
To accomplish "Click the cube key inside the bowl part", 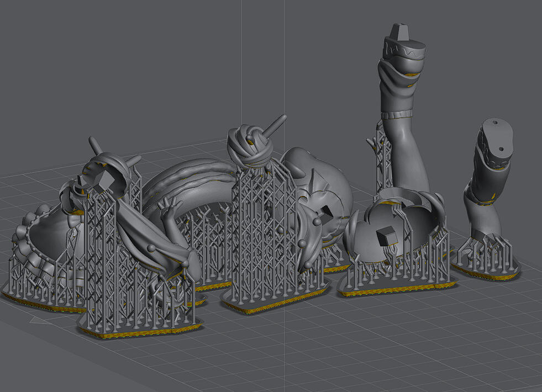I will (x=386, y=237).
